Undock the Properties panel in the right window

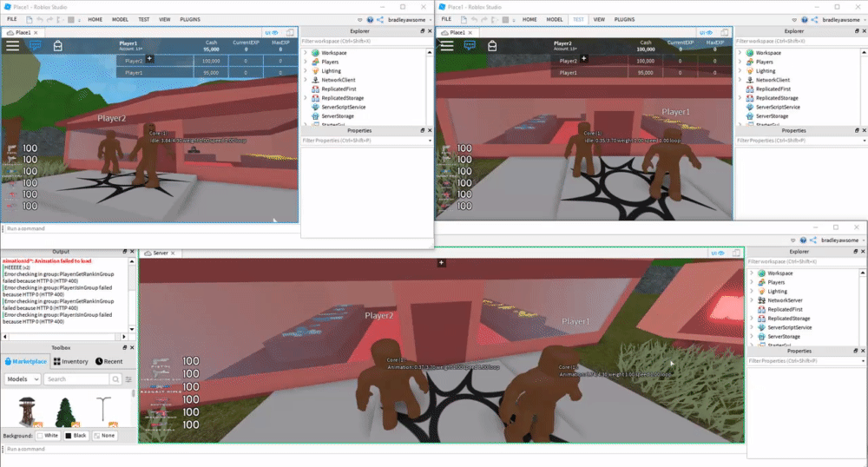click(x=857, y=130)
